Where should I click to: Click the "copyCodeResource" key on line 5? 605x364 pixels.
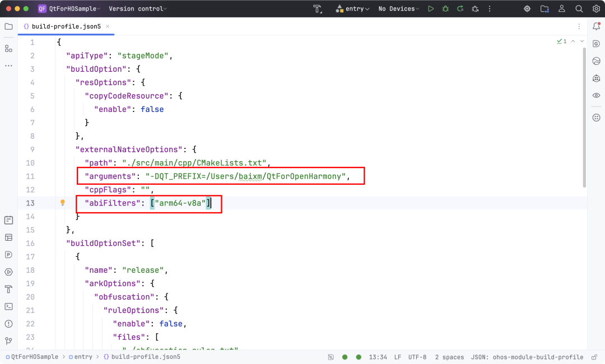127,96
